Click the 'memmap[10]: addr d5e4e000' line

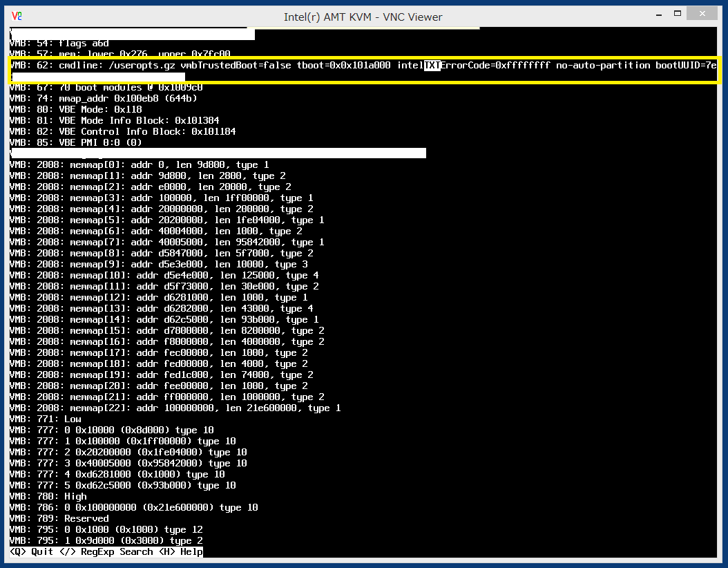[x=164, y=276]
